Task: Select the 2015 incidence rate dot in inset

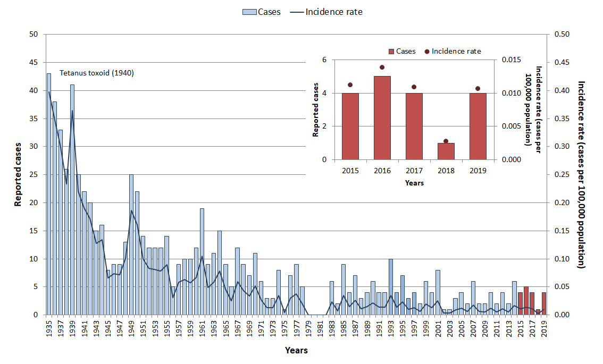Action: pos(350,84)
